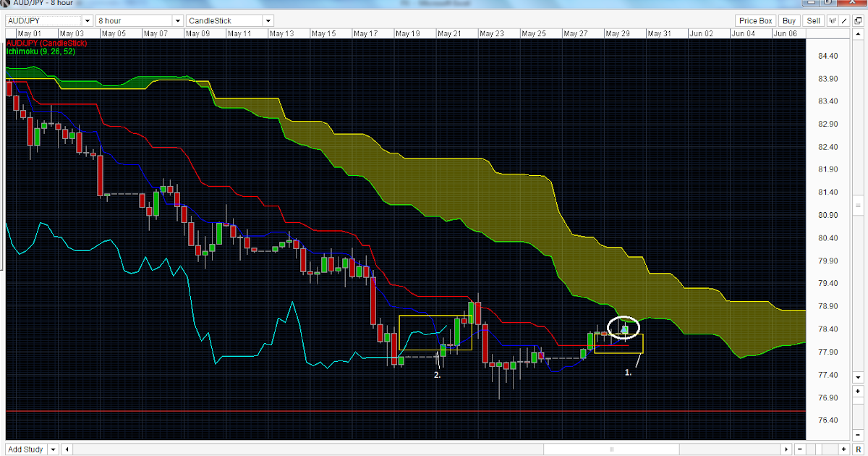Zoom out price axis with minus

click(x=858, y=435)
